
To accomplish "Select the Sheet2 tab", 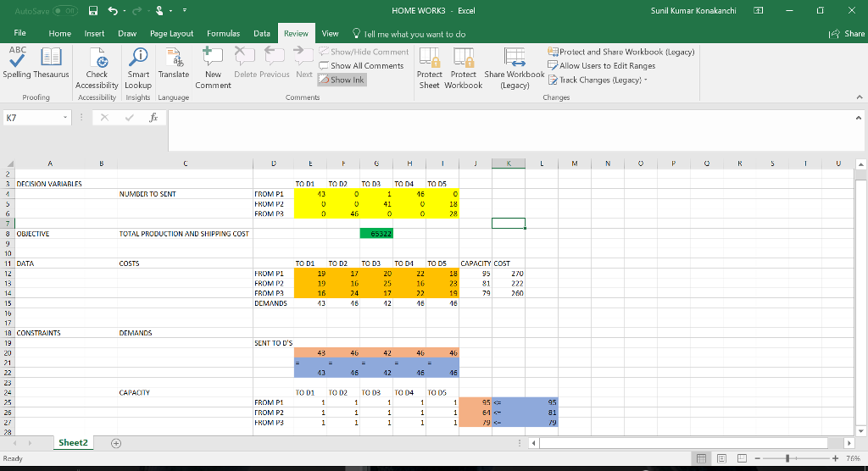I will [x=73, y=443].
